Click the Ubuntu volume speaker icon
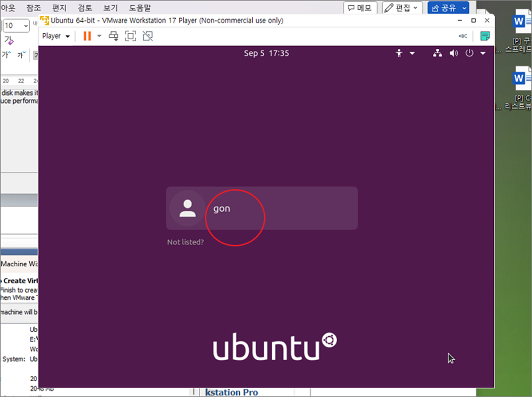Viewport: 532px width, 397px height. pos(454,54)
